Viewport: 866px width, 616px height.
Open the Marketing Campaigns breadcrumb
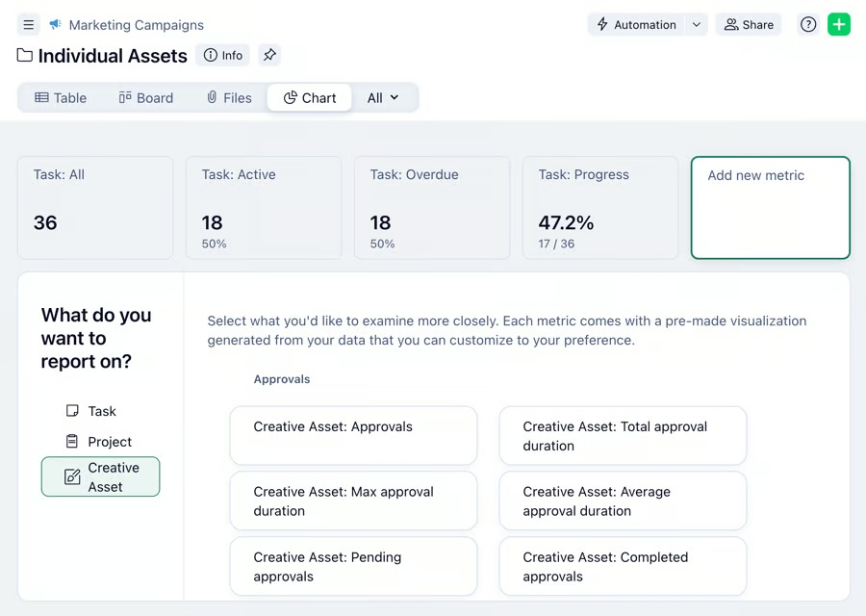136,25
